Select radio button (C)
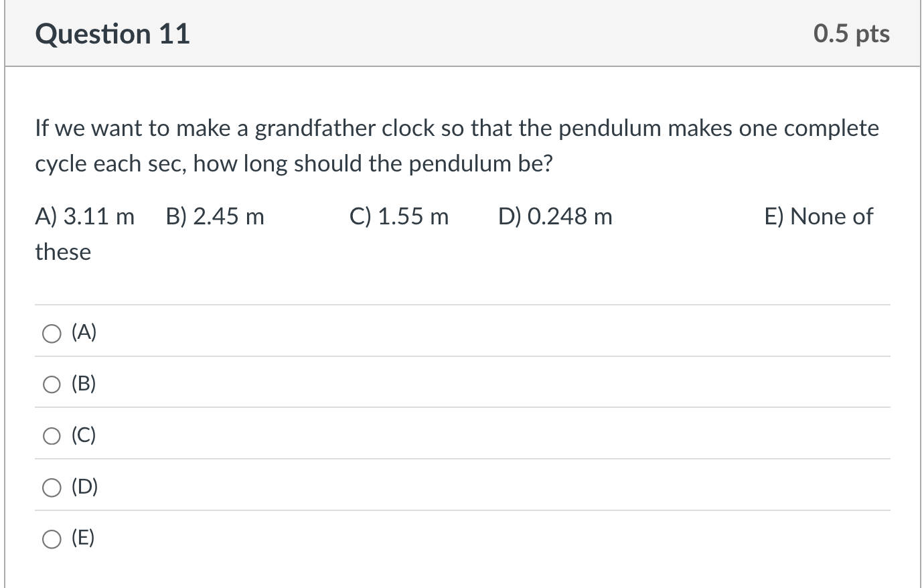924x588 pixels. point(52,435)
